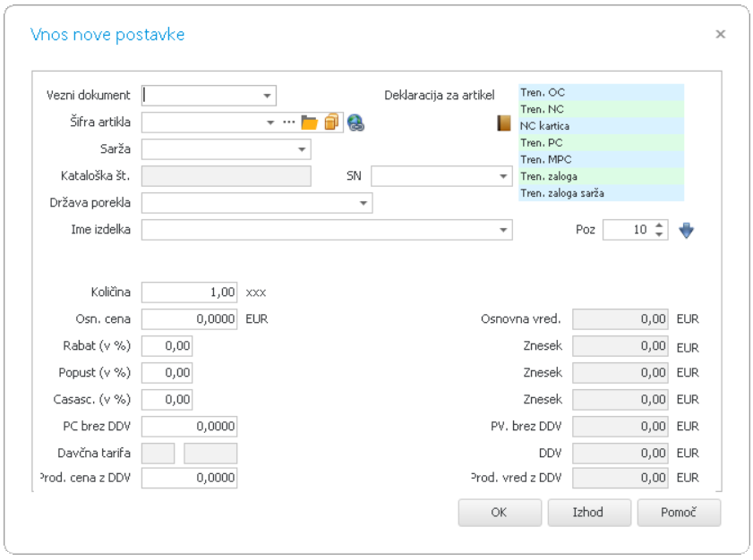753x560 pixels.
Task: Open the Vezni dokument dropdown
Action: (x=268, y=96)
